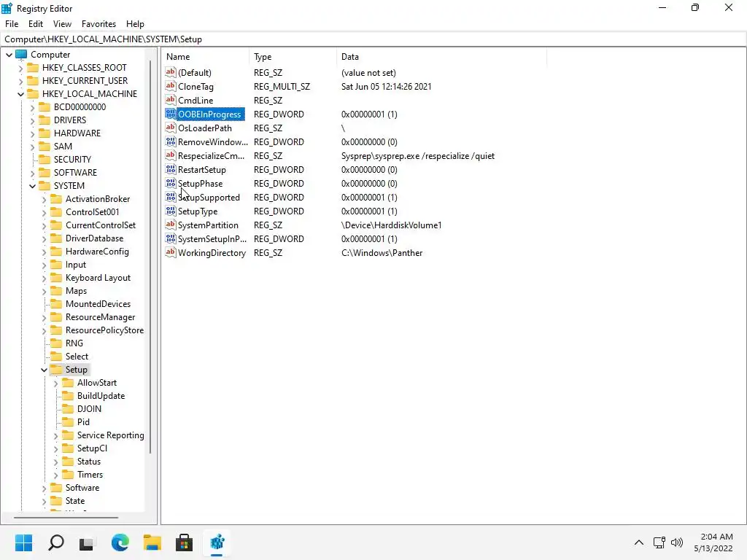Click the CloneTag string value icon
The width and height of the screenshot is (747, 560).
171,86
